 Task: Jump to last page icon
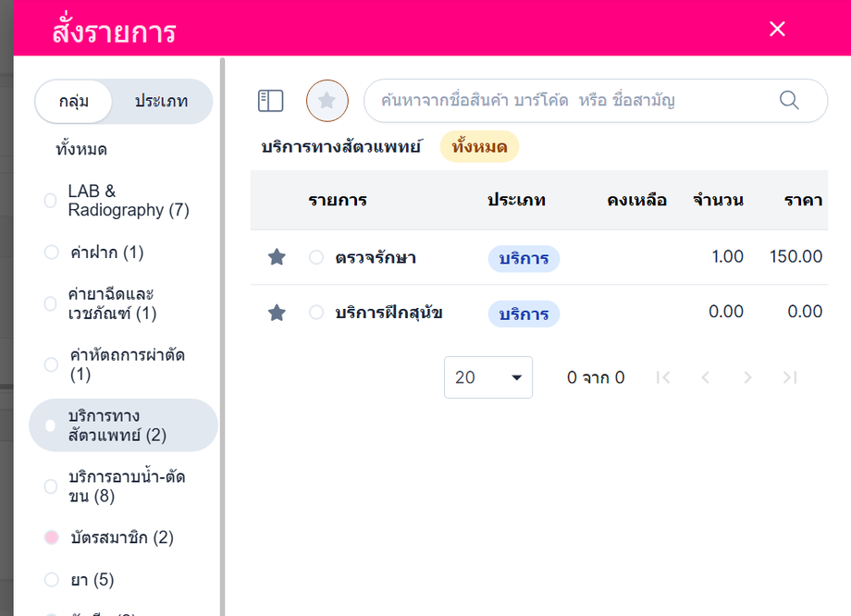pos(790,377)
